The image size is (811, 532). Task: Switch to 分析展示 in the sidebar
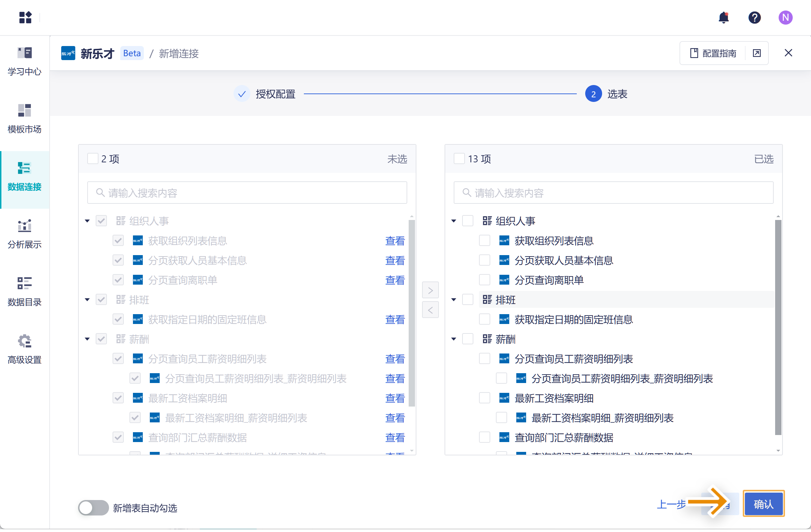pos(25,234)
